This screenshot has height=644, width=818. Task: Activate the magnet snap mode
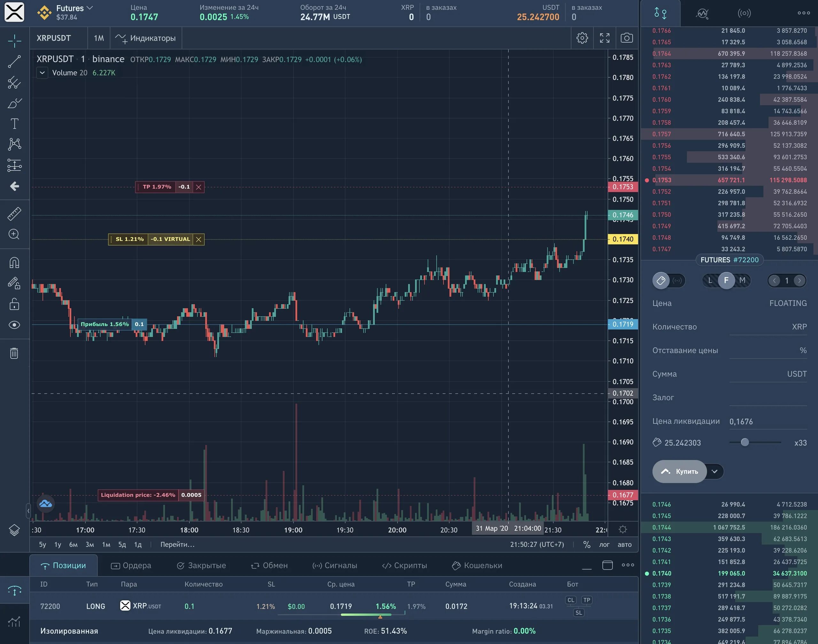coord(14,262)
